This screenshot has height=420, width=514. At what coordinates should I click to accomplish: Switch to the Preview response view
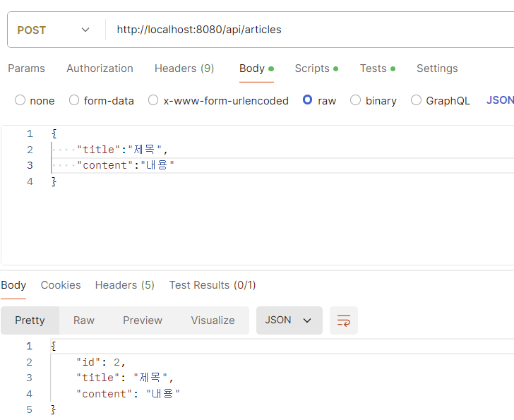pyautogui.click(x=143, y=320)
